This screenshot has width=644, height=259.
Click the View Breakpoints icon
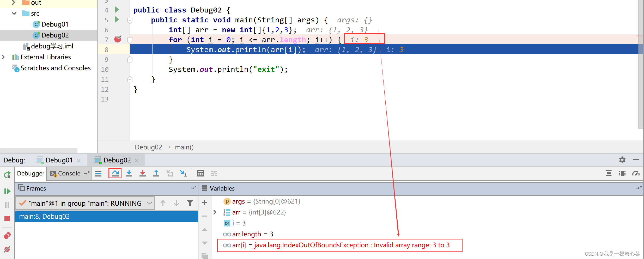[7, 236]
